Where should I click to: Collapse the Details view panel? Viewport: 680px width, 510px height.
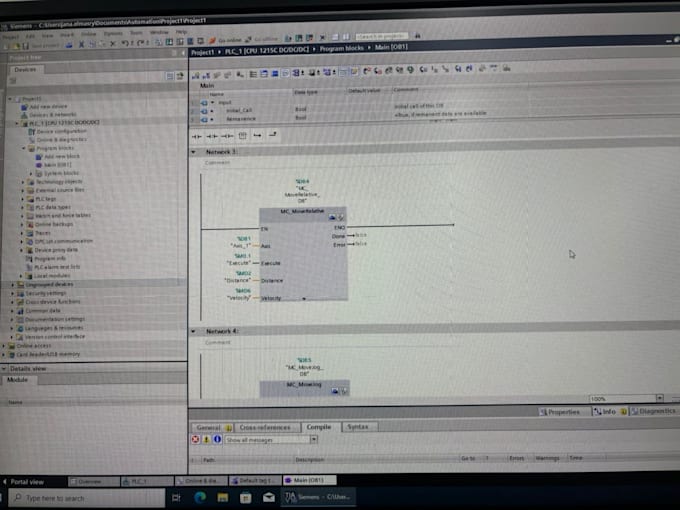point(4,369)
